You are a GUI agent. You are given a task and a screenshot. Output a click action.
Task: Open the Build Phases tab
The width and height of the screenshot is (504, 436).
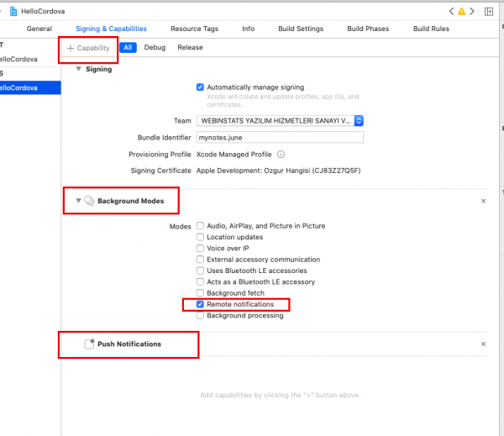[368, 29]
